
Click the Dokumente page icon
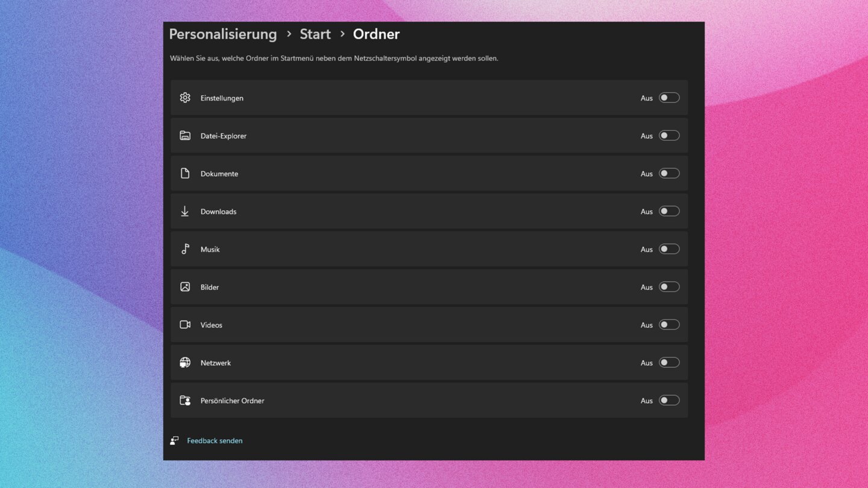pos(185,174)
